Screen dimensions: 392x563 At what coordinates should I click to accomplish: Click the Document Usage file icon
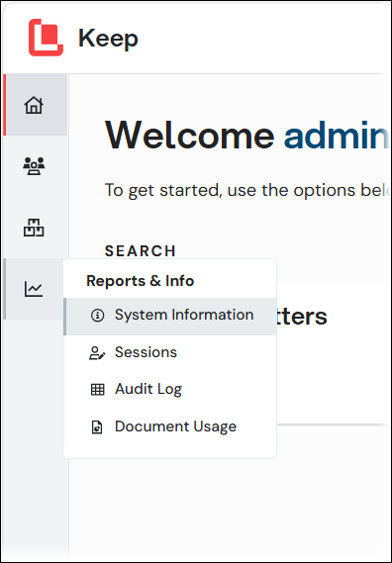(x=97, y=427)
